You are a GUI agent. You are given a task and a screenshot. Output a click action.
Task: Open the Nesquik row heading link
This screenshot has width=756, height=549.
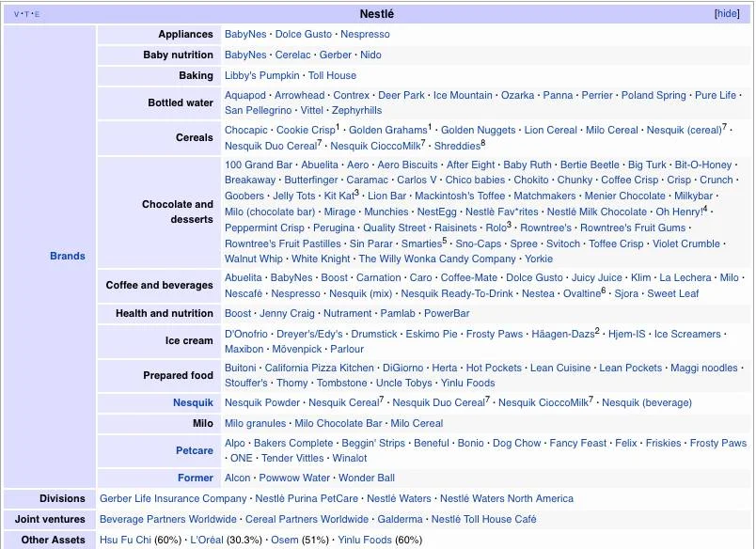coord(193,402)
